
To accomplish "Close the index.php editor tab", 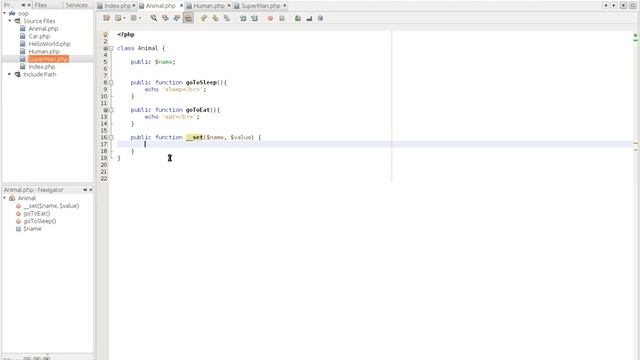I will click(x=134, y=6).
